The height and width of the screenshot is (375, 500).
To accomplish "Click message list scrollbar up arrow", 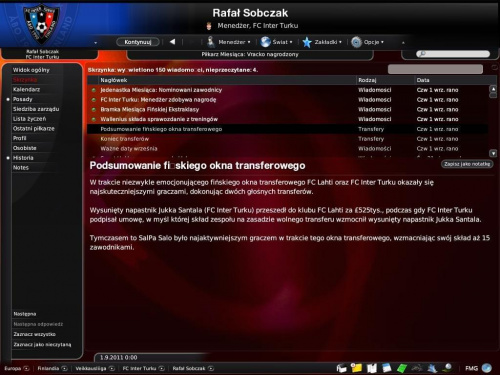I will coord(493,89).
